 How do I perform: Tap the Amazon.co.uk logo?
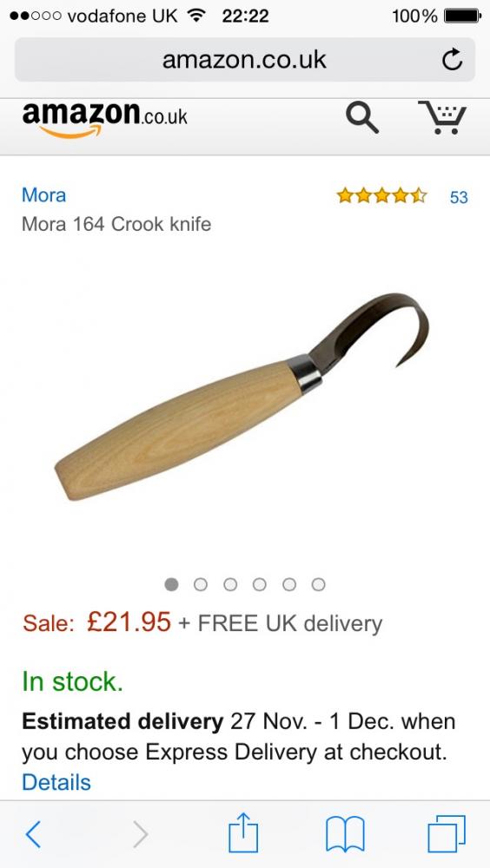tap(105, 118)
